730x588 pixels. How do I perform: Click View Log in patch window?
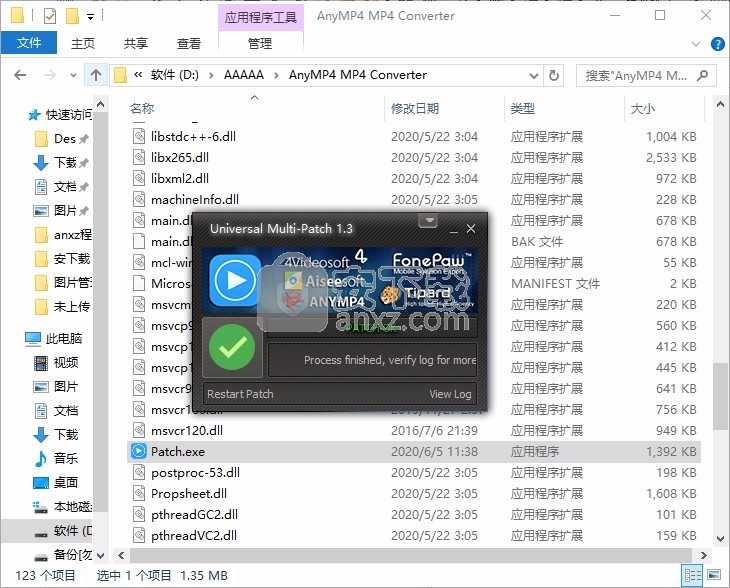[x=450, y=394]
